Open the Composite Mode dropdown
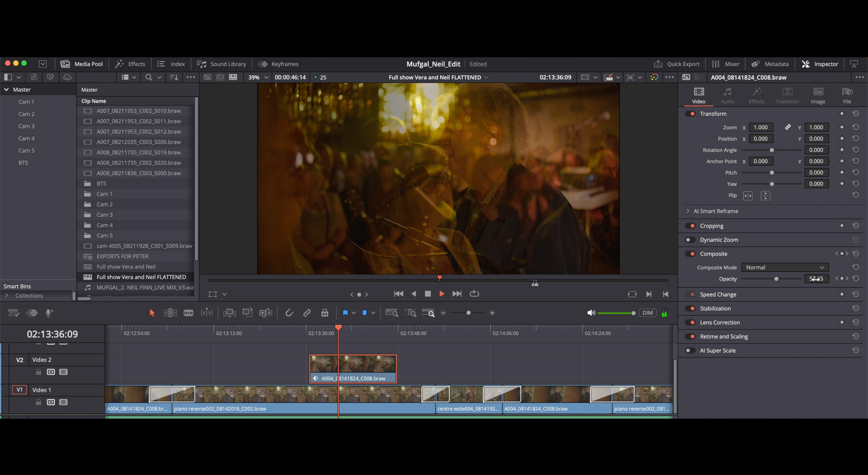The image size is (868, 475). (x=785, y=267)
